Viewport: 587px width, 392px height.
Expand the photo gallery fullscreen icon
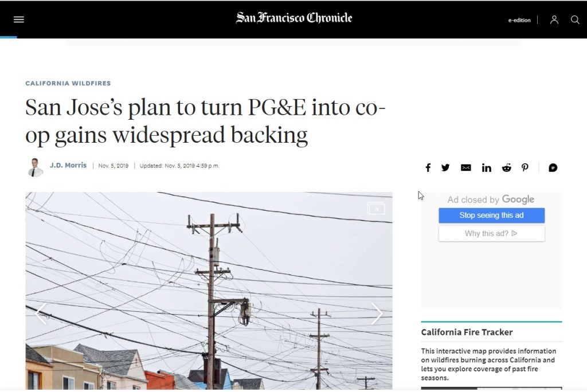[x=376, y=209]
